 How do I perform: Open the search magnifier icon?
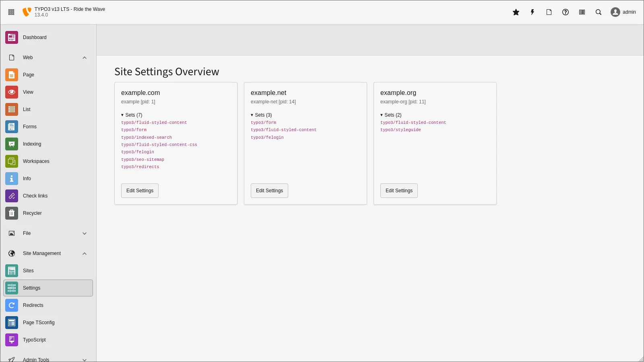click(x=599, y=12)
